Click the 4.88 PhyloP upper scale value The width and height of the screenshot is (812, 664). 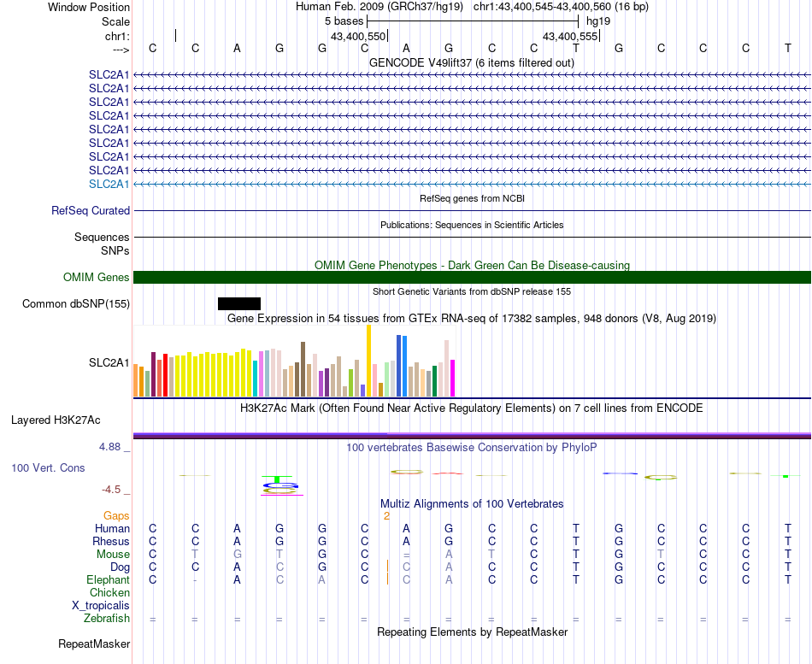109,446
